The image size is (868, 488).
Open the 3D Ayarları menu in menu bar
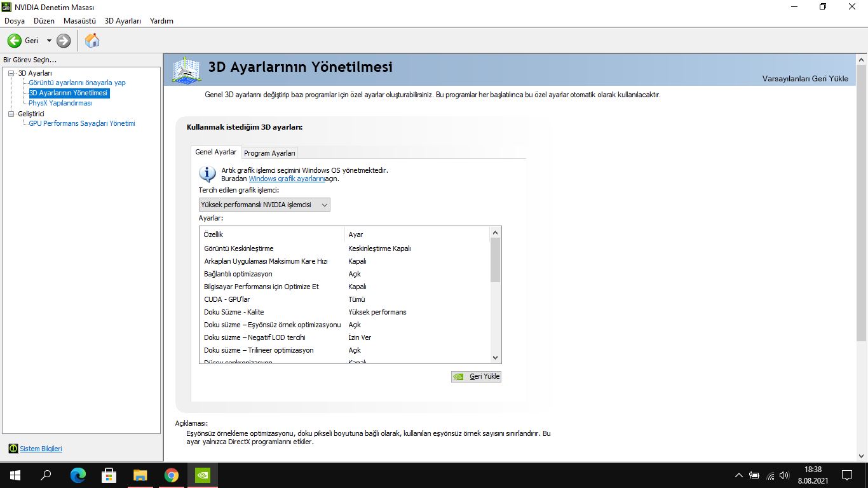123,21
